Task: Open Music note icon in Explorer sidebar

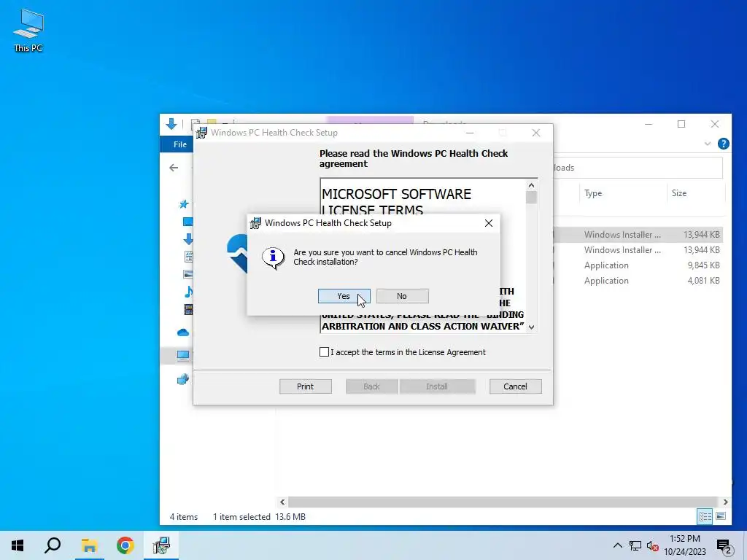Action: tap(189, 292)
